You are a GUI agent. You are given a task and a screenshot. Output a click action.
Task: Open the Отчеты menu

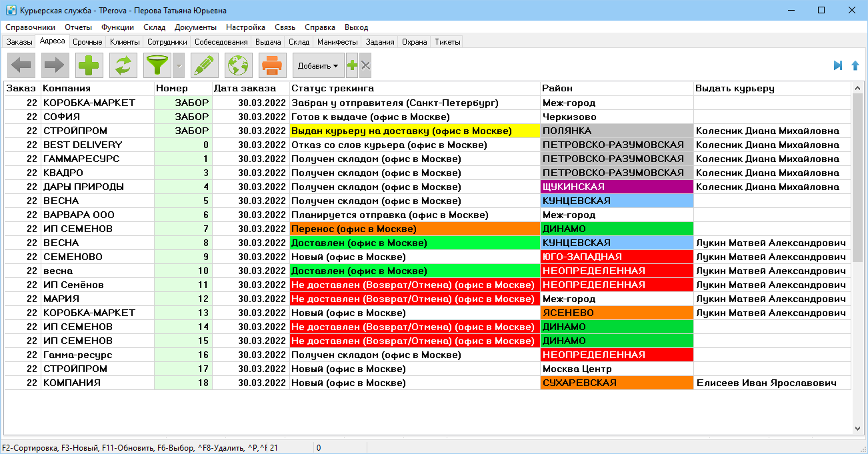tap(79, 27)
